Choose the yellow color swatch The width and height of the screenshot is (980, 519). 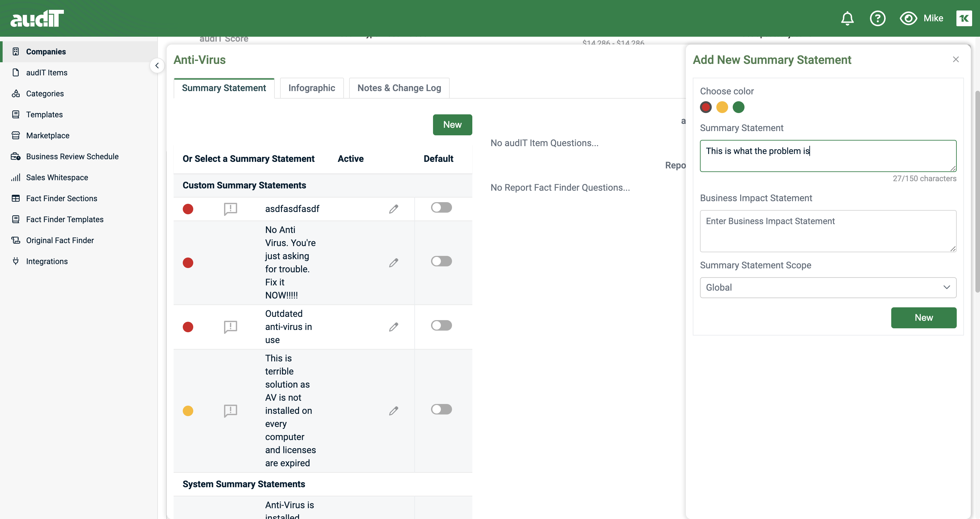722,107
